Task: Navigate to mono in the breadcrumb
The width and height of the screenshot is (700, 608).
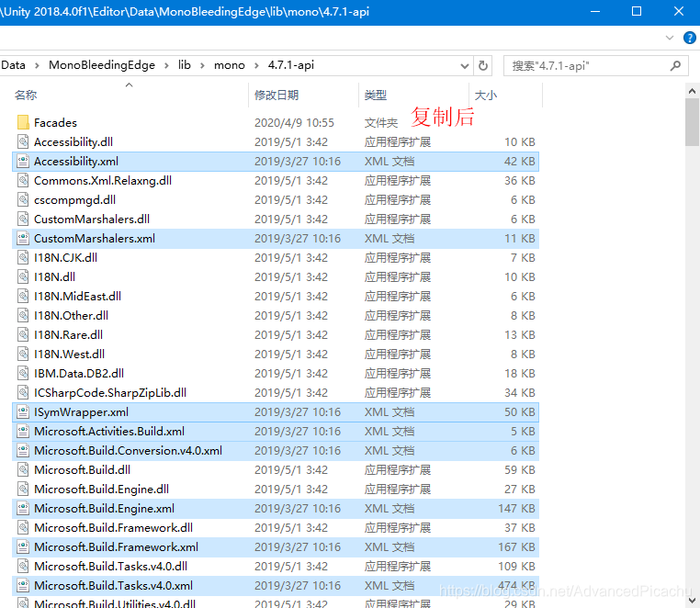Action: (230, 65)
